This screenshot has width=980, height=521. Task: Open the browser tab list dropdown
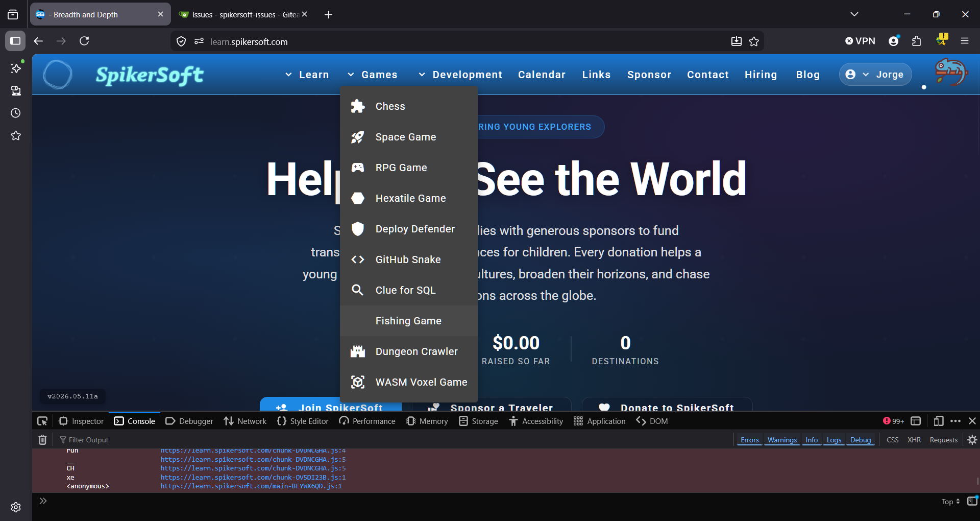(x=854, y=14)
